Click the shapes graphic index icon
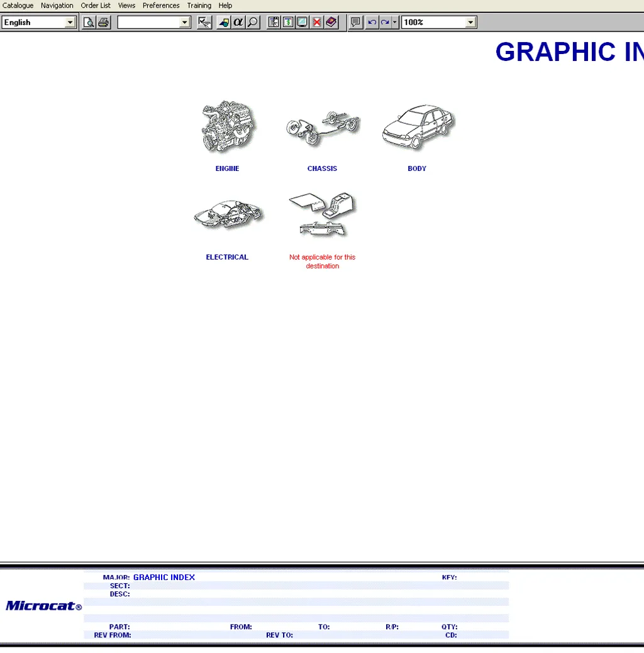 point(224,23)
